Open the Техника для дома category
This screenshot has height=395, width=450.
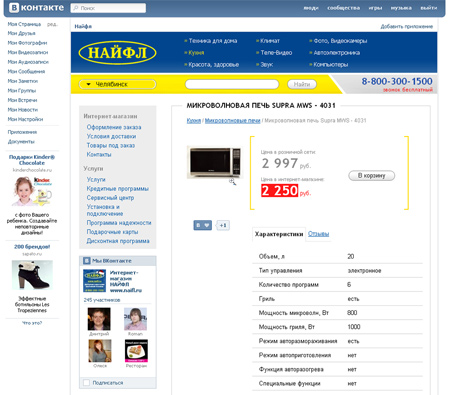(x=213, y=41)
